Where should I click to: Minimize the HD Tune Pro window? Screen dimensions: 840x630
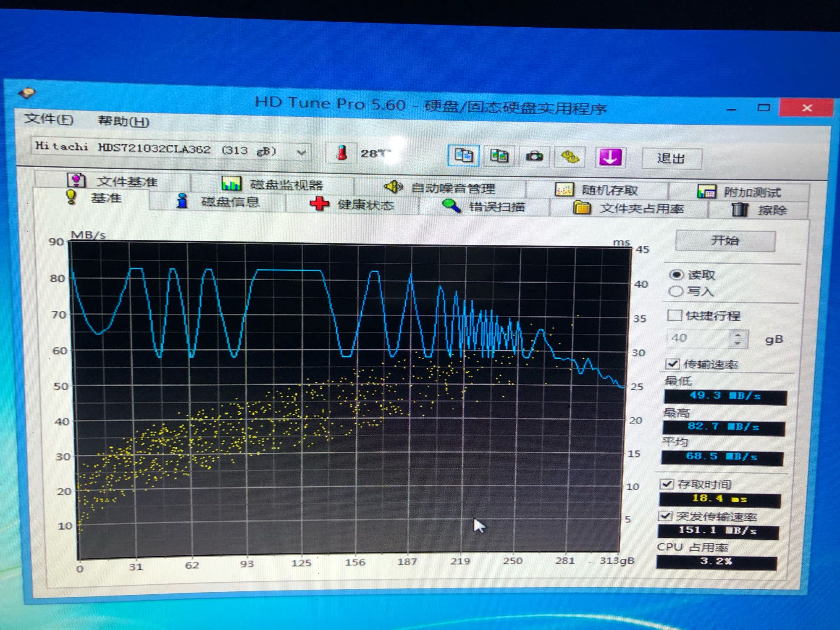732,109
